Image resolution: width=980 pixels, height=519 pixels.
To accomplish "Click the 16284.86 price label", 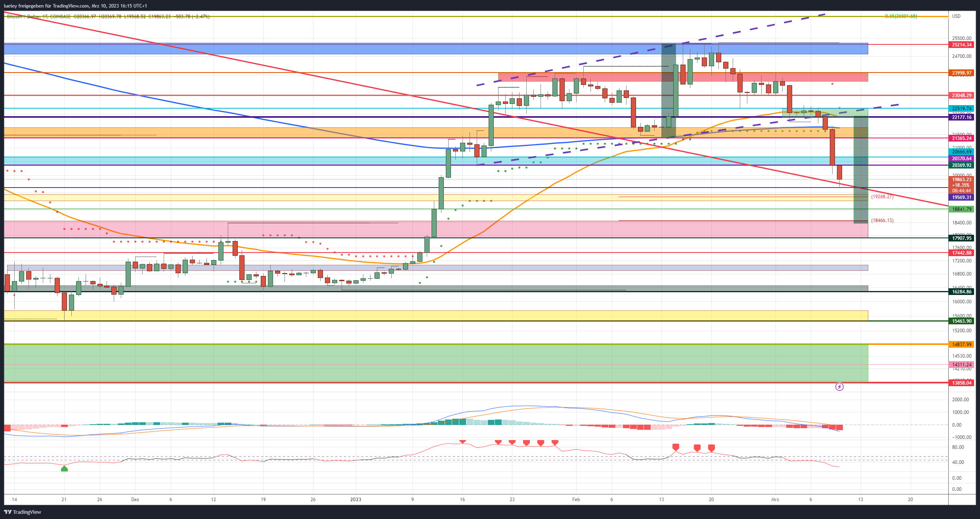I will point(962,292).
